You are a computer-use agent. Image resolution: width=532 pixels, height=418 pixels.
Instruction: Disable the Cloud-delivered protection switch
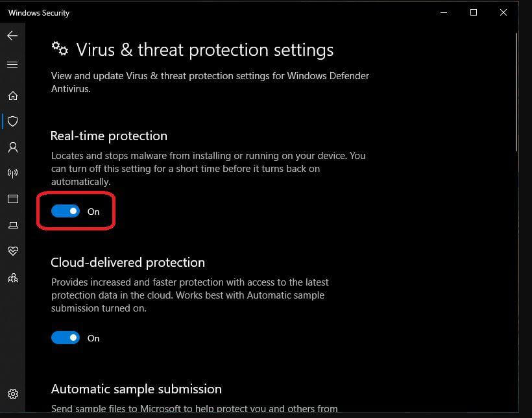tap(65, 338)
